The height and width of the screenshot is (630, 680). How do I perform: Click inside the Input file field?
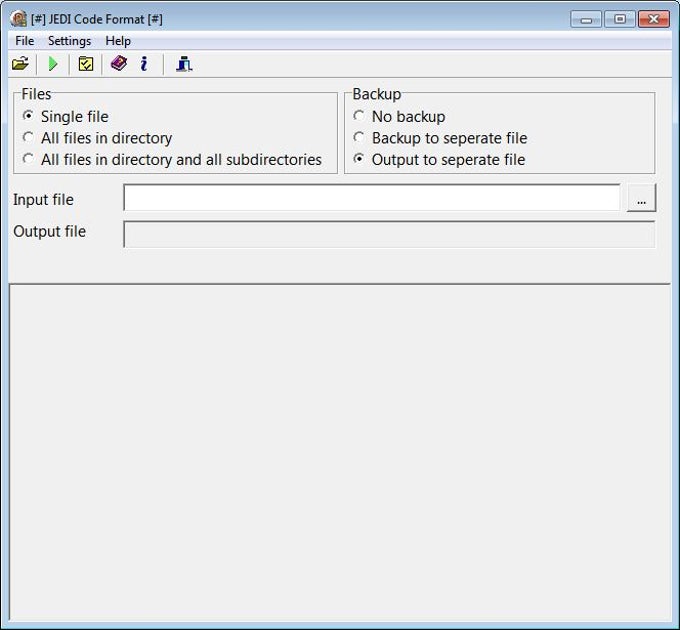tap(371, 199)
